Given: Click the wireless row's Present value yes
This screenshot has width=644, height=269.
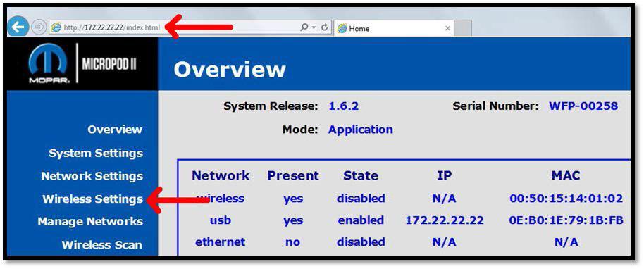Looking at the screenshot, I should 293,199.
